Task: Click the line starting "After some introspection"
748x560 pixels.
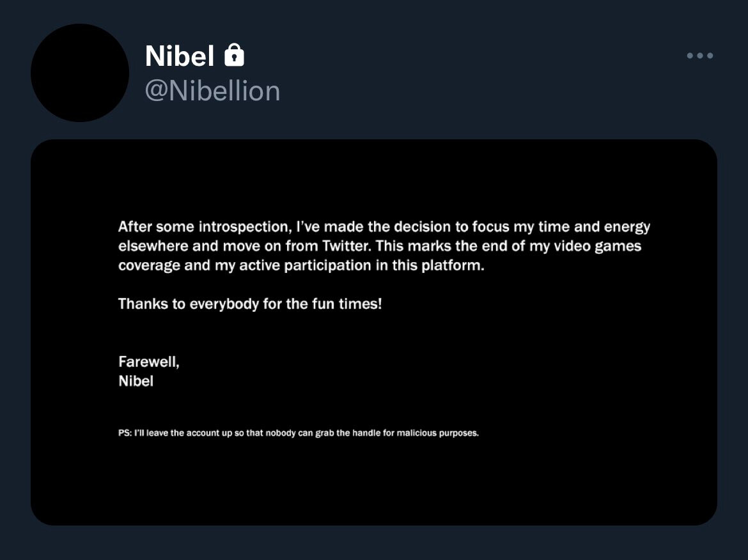Action: [x=384, y=227]
